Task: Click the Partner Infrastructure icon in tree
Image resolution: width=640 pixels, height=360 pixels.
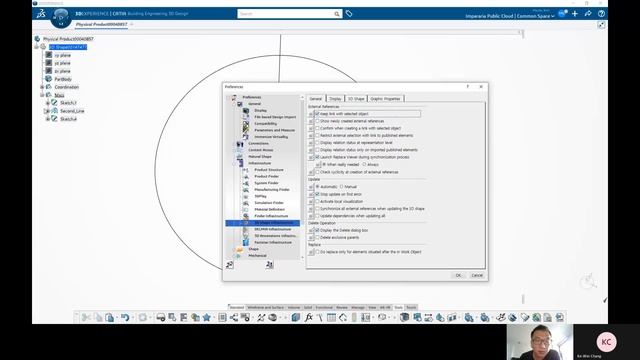Action: tap(246, 242)
